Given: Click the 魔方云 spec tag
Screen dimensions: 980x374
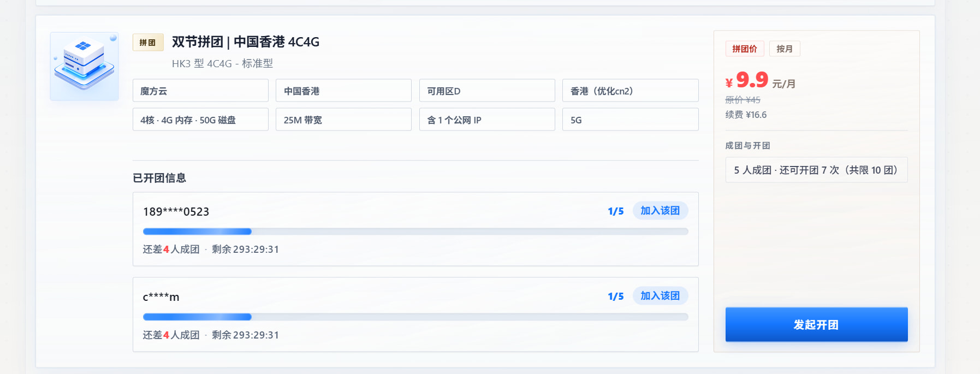Looking at the screenshot, I should (x=200, y=91).
